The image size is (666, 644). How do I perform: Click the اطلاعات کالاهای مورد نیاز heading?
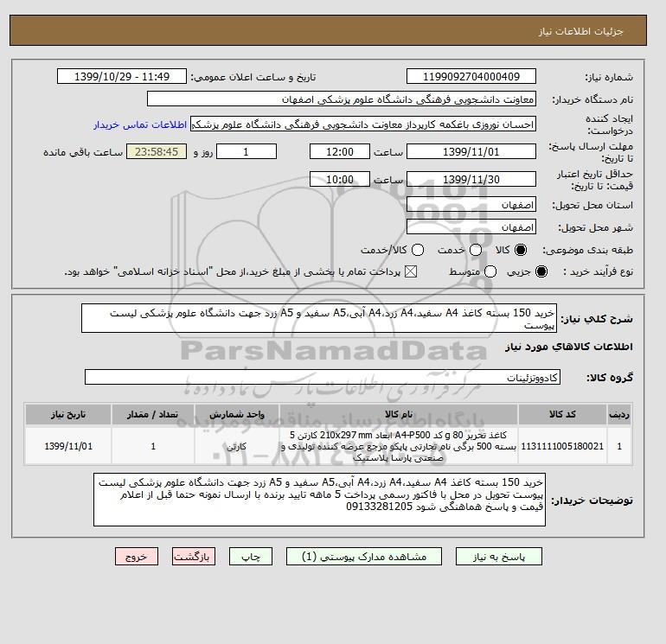coord(569,347)
